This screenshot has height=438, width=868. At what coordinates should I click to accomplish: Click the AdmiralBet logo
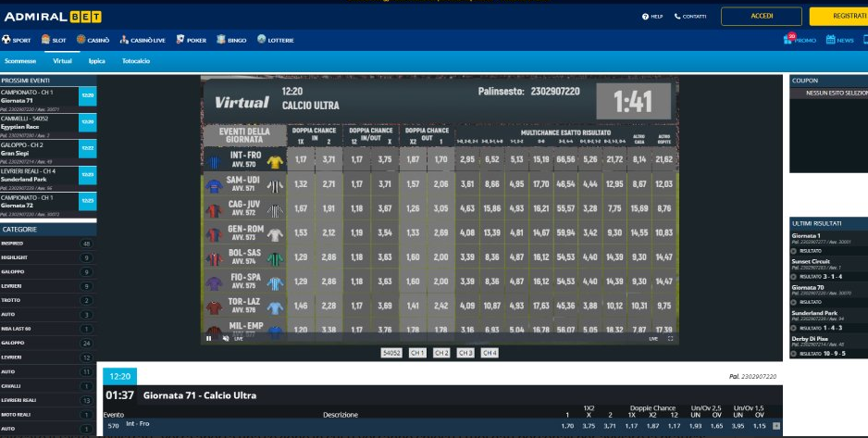53,17
